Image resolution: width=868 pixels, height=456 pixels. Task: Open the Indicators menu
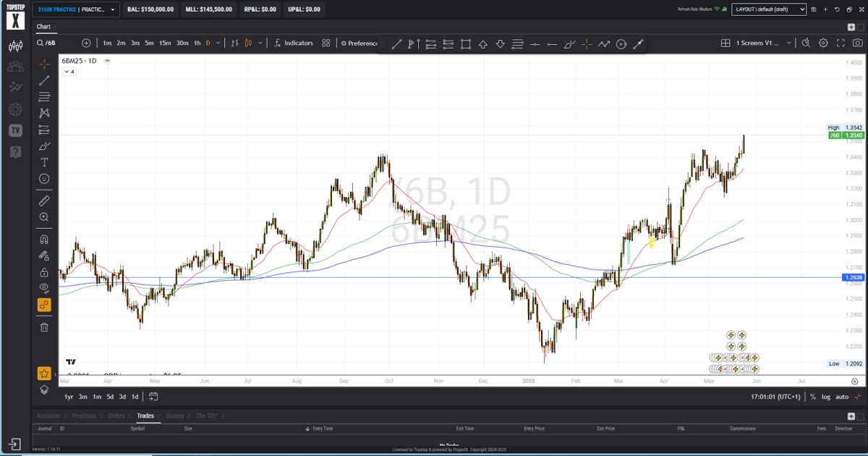click(x=294, y=43)
